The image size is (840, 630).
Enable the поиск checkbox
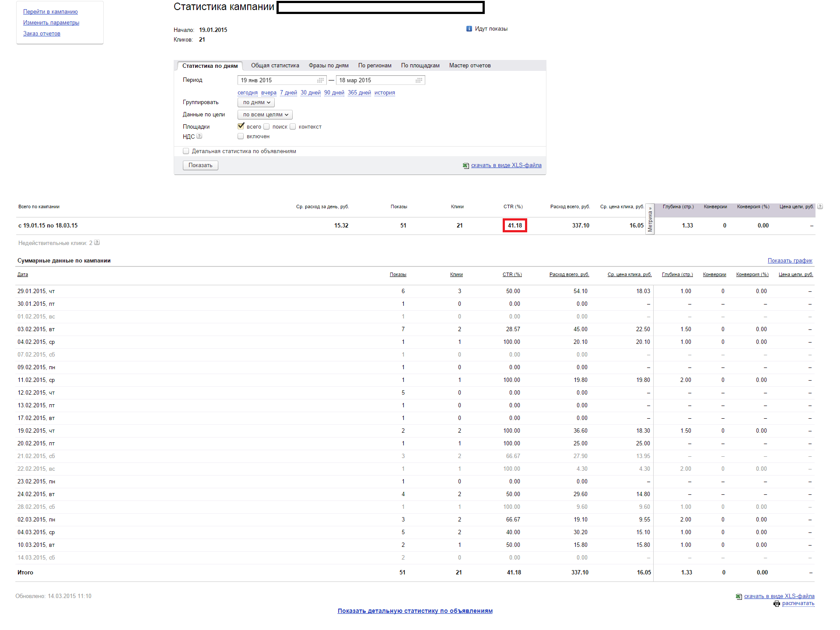[266, 126]
